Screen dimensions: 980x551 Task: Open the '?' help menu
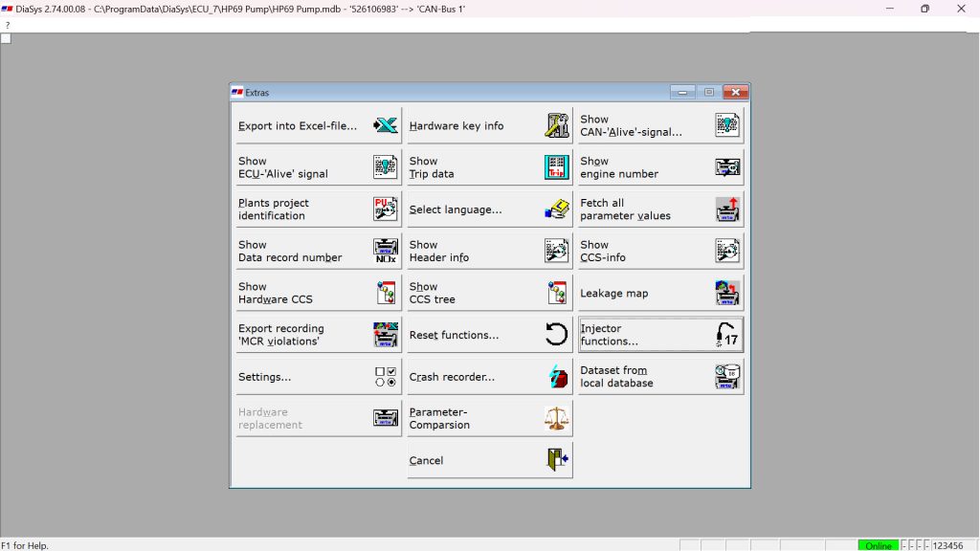(x=8, y=25)
